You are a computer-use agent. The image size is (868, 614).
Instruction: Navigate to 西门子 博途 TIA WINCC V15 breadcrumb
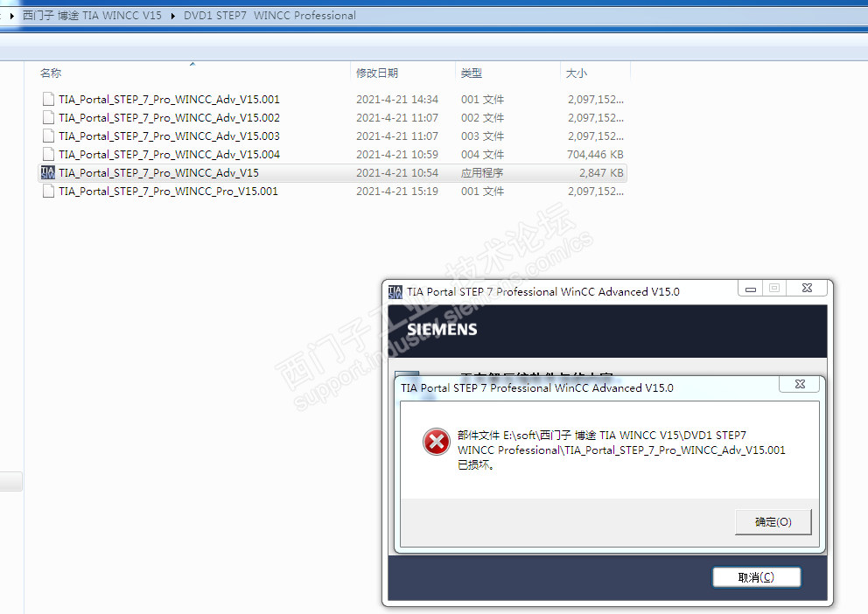pos(92,16)
